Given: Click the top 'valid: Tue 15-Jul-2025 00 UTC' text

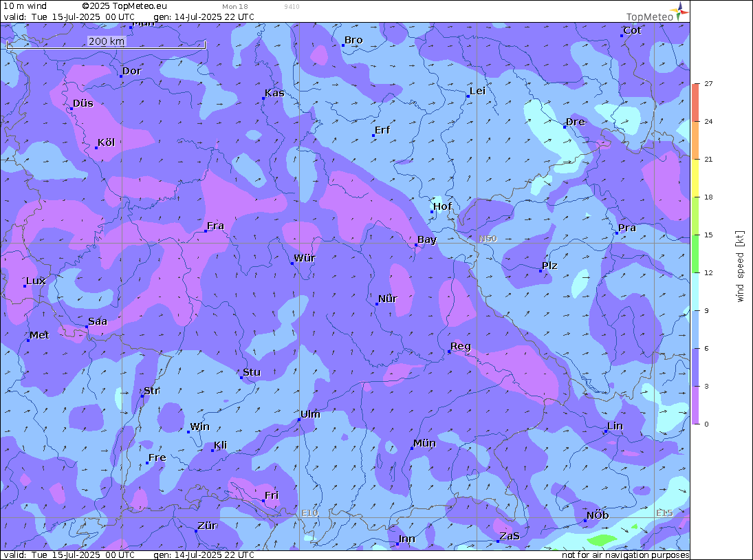Looking at the screenshot, I should point(69,17).
